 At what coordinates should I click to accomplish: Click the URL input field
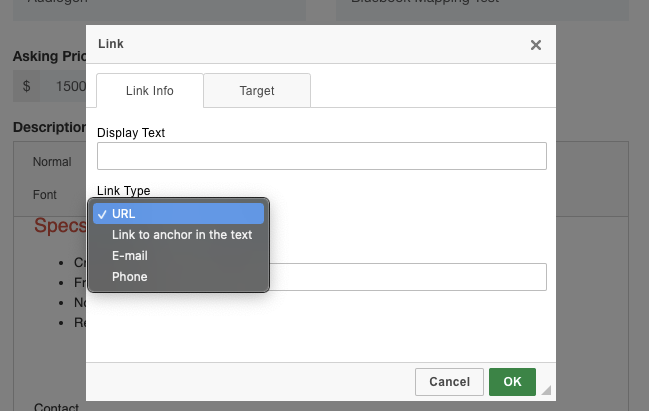(408, 277)
